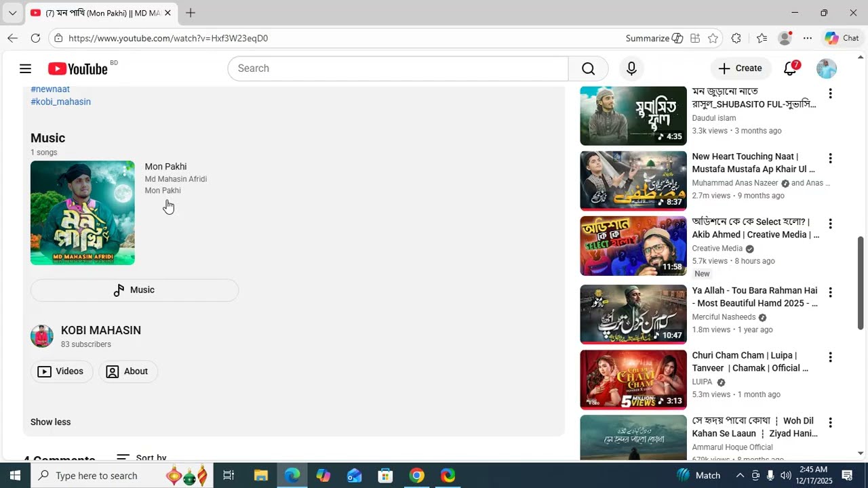
Task: Click the Mon Pakhi song title
Action: pyautogui.click(x=165, y=167)
